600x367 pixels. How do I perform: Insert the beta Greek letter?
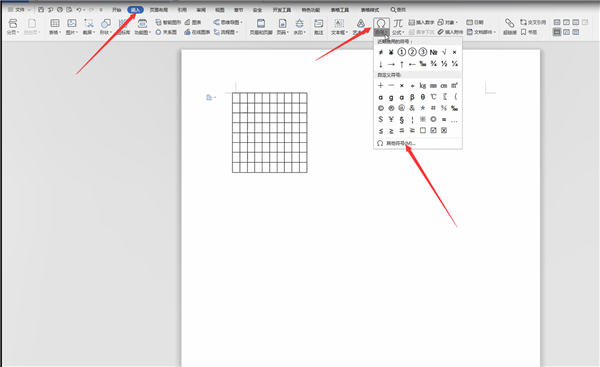click(x=412, y=97)
